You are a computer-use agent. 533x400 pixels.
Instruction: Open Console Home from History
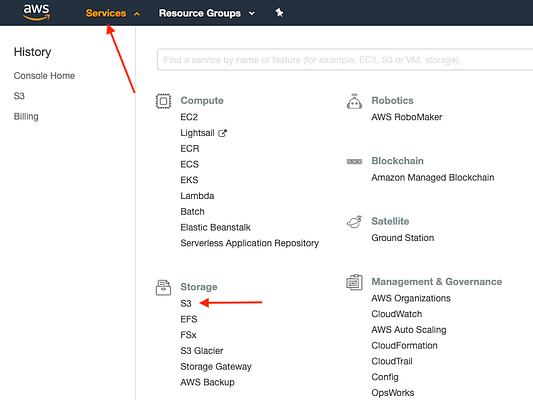click(x=44, y=76)
